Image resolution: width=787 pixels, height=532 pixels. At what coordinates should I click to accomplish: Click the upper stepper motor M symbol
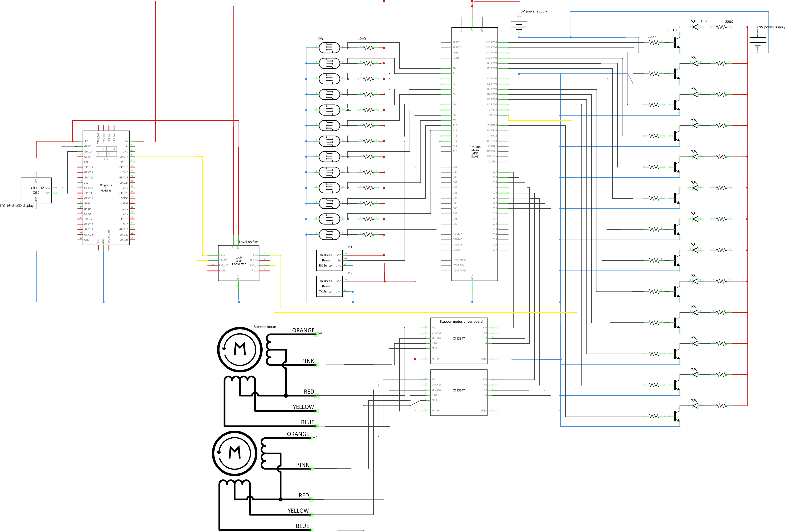pos(240,349)
